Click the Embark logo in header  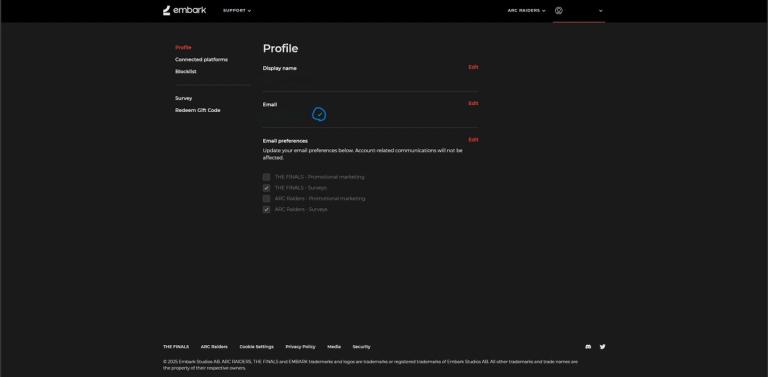coord(185,10)
